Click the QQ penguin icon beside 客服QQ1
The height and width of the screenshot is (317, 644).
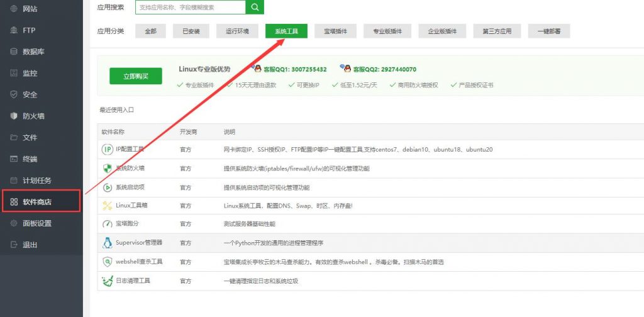click(257, 68)
